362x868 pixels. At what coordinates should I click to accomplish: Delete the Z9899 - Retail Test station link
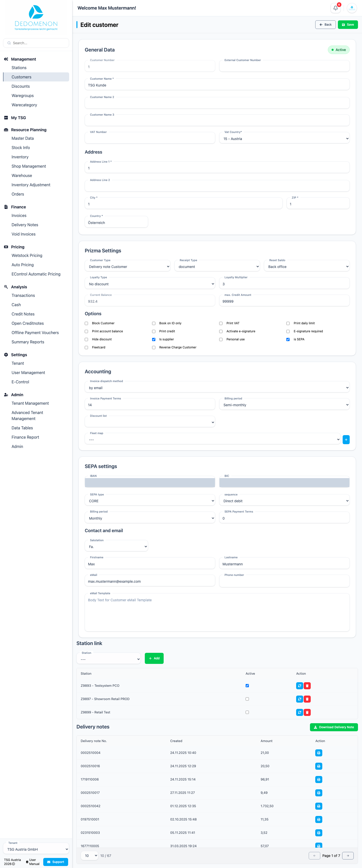[x=307, y=712]
